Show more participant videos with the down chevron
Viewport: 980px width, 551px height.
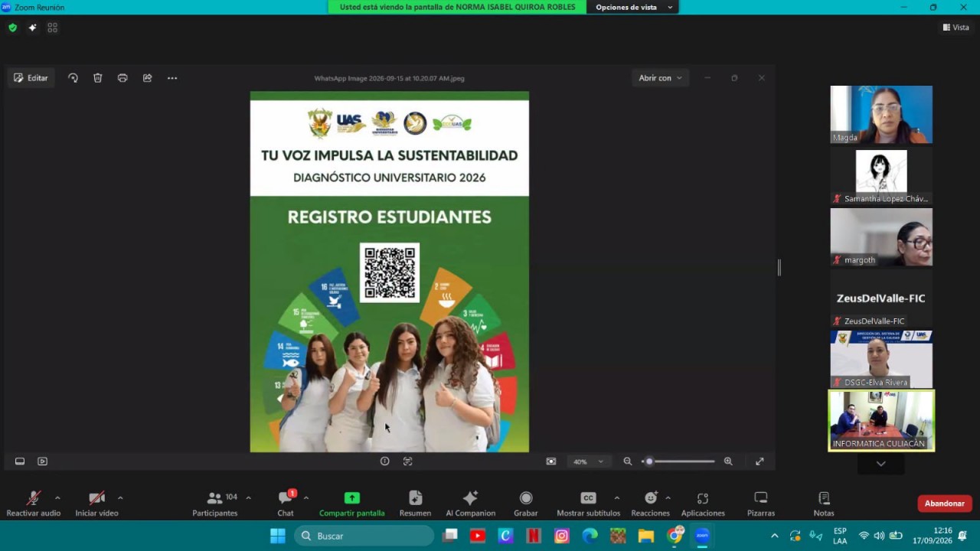click(881, 464)
